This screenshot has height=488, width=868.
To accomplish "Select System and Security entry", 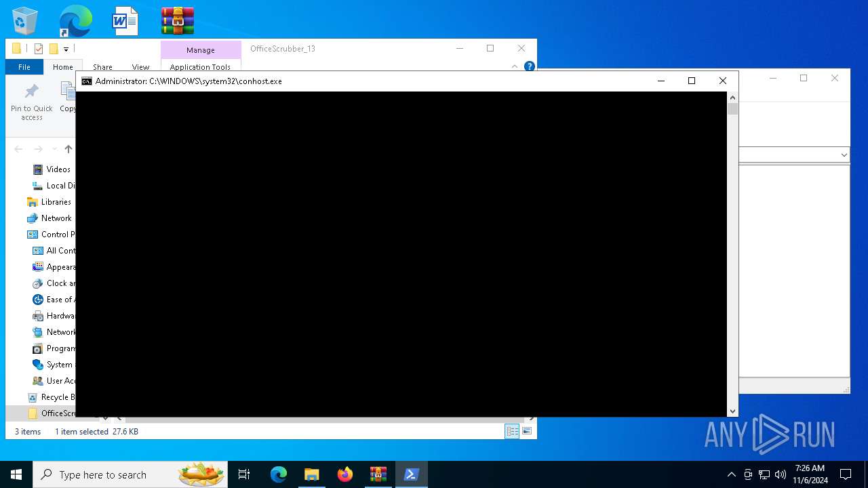I will [x=54, y=365].
